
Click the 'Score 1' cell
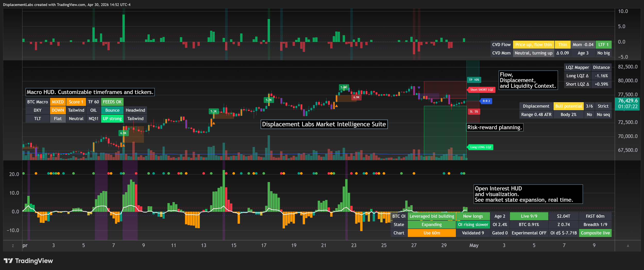76,102
